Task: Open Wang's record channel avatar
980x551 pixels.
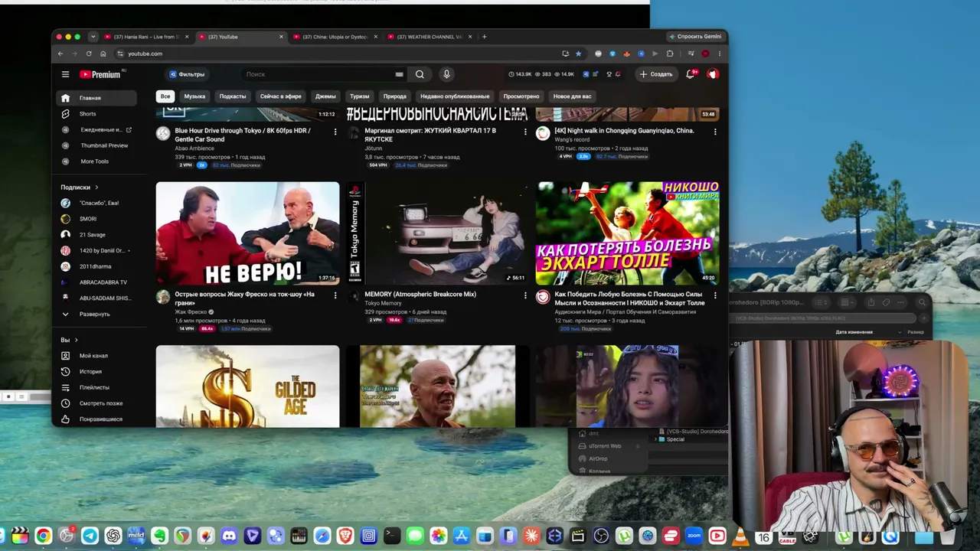Action: (x=543, y=133)
